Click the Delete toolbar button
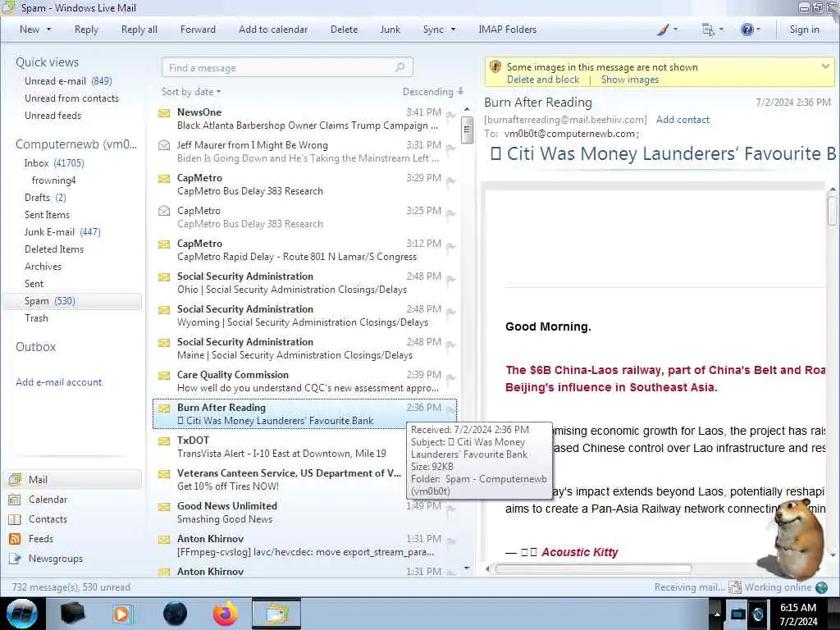 [344, 30]
